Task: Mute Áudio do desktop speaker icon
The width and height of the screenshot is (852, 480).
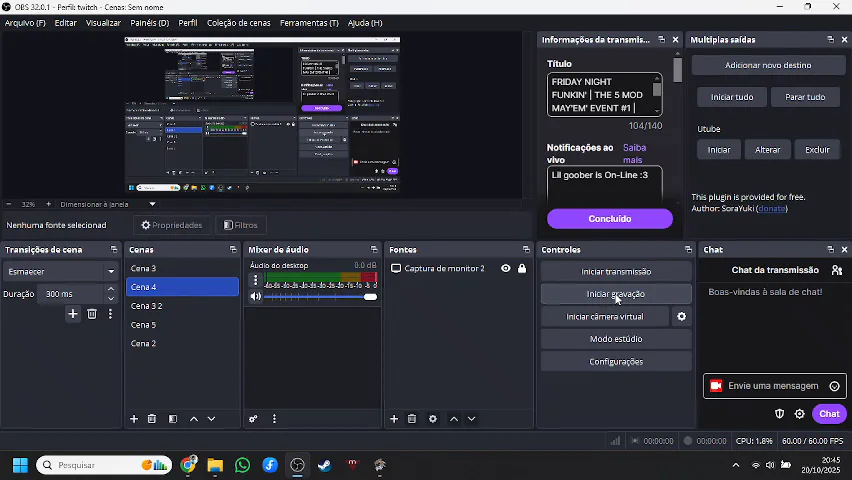Action: click(x=255, y=297)
